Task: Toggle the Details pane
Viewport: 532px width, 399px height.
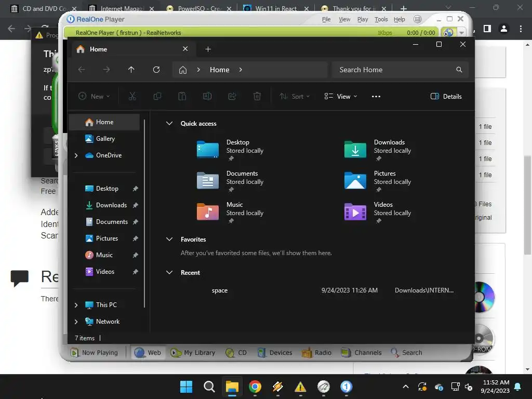Action: click(446, 96)
